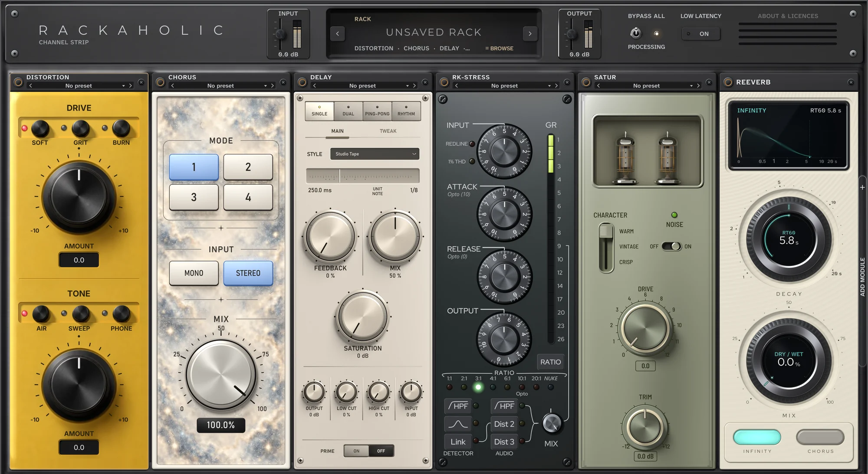Switch the Satur Noise toggle on
868x474 pixels.
(671, 246)
